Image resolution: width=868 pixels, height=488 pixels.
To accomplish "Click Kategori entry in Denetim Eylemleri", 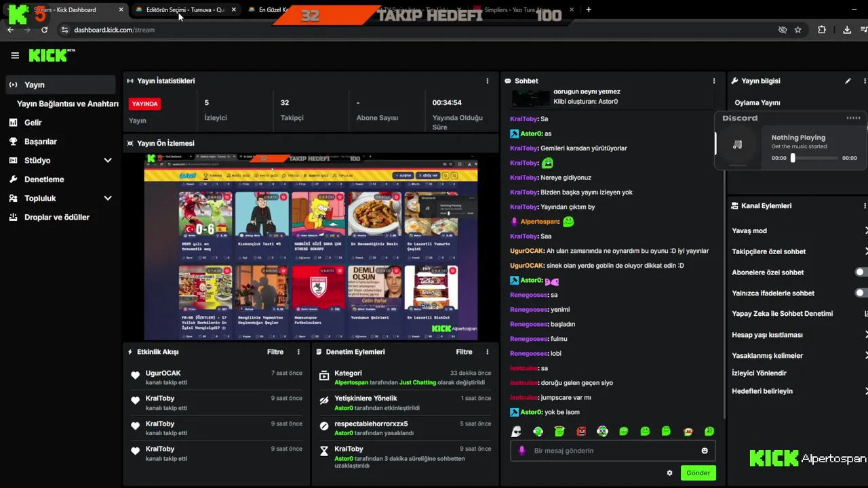I will [348, 373].
